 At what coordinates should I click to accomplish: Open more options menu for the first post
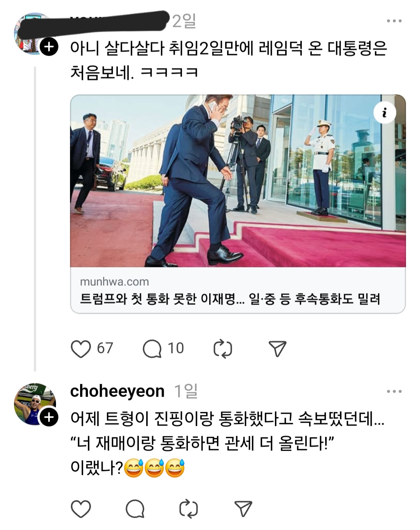coord(394,21)
